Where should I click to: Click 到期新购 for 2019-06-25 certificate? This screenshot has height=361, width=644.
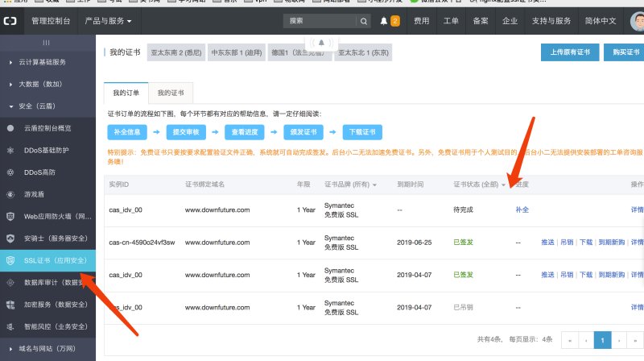click(612, 243)
